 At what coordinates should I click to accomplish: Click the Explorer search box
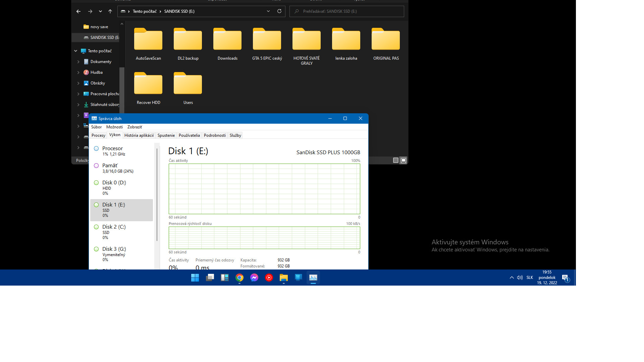(347, 11)
